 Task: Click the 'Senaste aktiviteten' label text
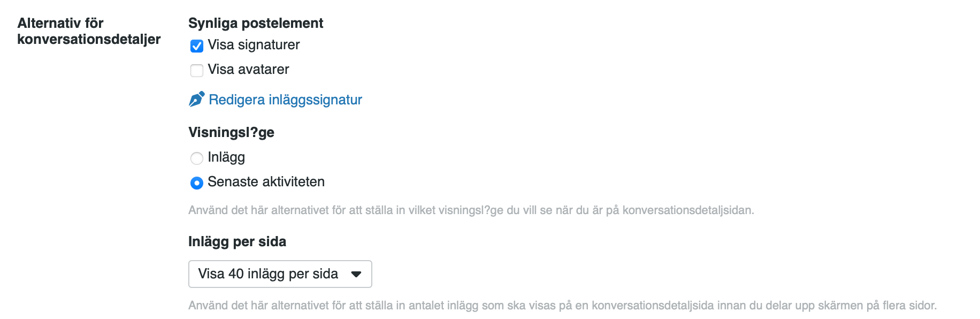point(266,182)
